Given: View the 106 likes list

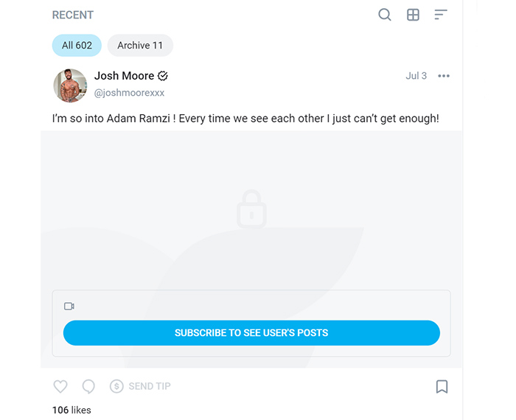Looking at the screenshot, I should click(x=72, y=410).
